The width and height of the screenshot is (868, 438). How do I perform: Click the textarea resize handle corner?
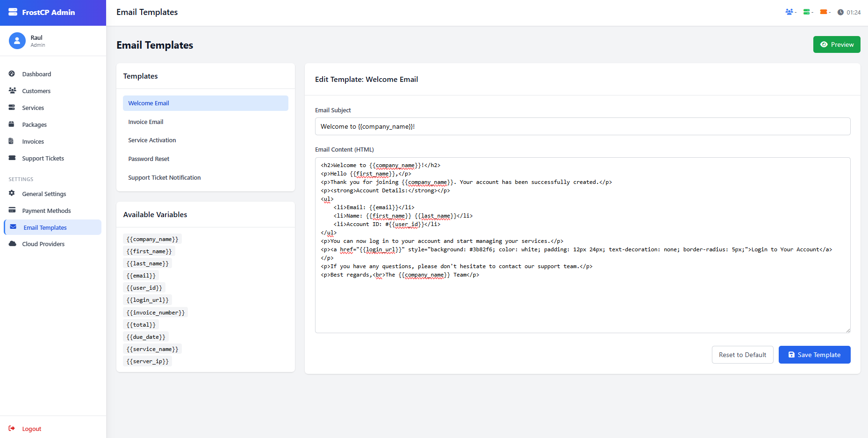click(x=847, y=330)
